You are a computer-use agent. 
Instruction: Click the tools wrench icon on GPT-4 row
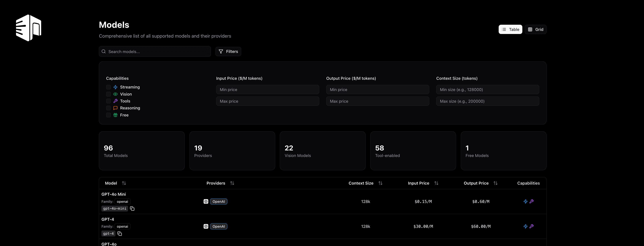point(532,226)
